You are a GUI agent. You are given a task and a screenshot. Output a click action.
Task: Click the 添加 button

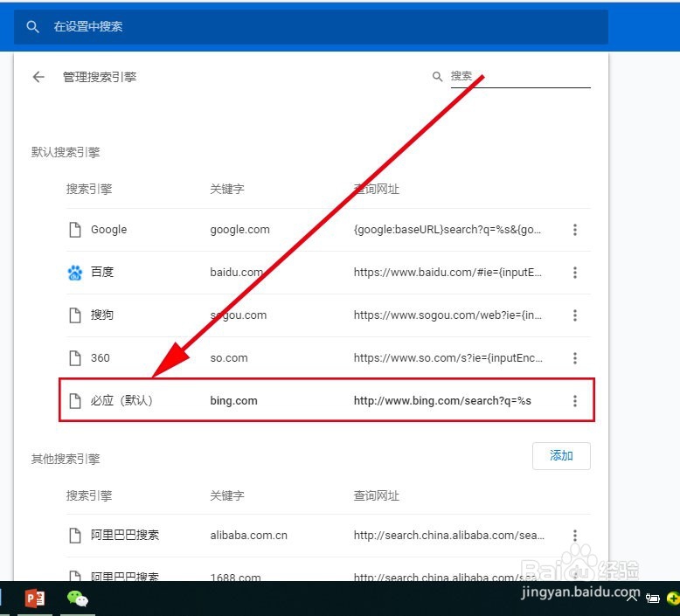[561, 455]
